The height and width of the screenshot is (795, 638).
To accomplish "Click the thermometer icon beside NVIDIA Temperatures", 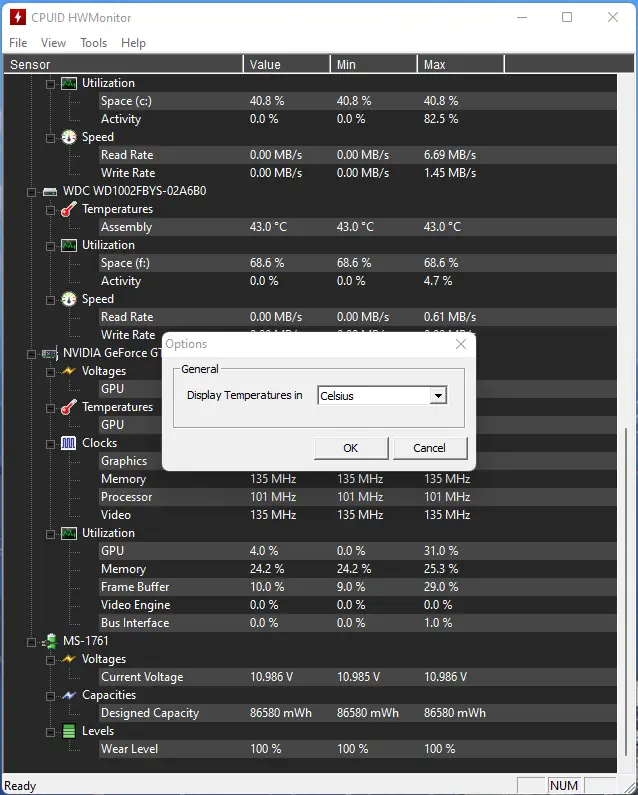I will [x=68, y=407].
